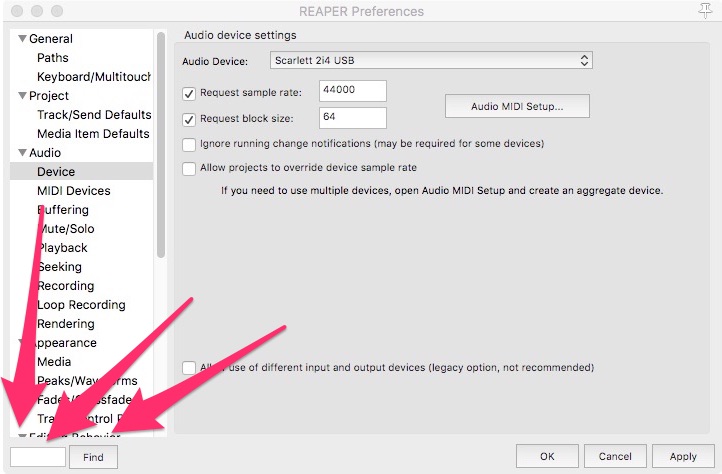Enable Allow projects to override sample rate
The width and height of the screenshot is (722, 474).
point(189,168)
